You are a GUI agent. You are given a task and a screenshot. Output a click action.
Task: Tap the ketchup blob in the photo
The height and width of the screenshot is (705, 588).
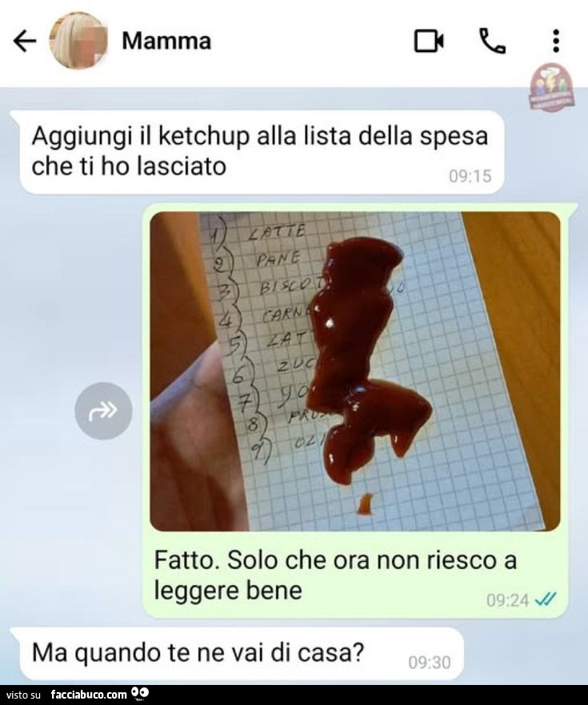[x=360, y=359]
